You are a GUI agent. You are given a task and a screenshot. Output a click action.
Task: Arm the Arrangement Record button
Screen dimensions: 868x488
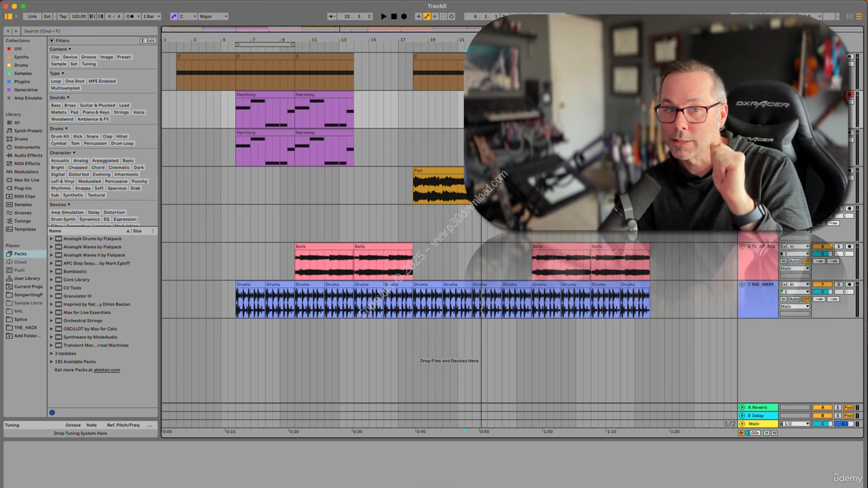[404, 16]
